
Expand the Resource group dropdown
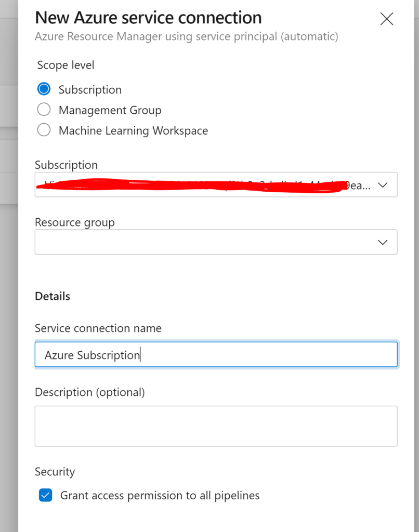(x=216, y=242)
